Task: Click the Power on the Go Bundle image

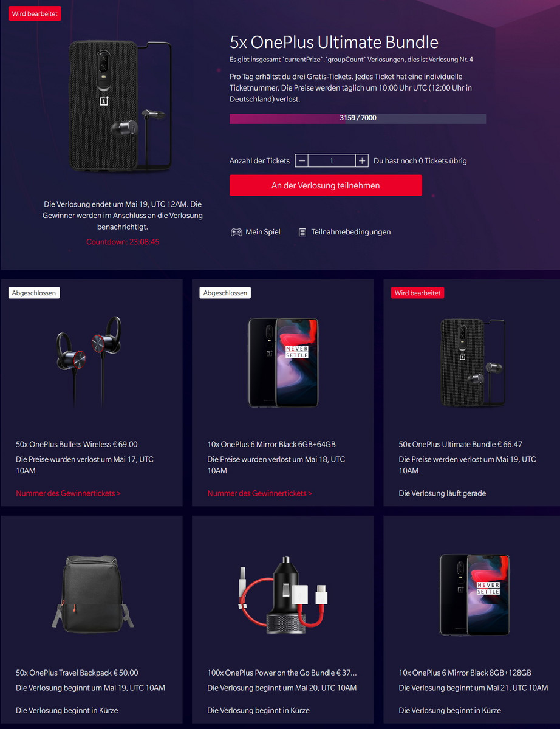Action: pos(283,592)
